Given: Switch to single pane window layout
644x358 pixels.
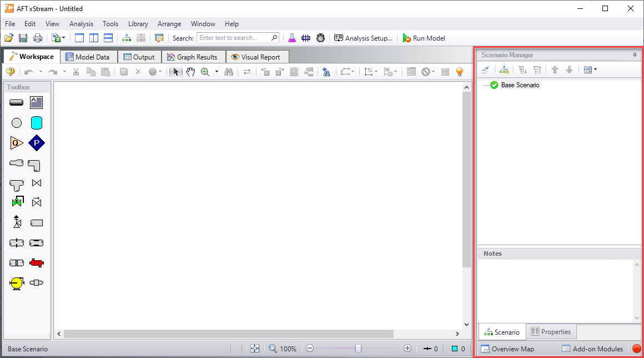Looking at the screenshot, I should (x=79, y=38).
